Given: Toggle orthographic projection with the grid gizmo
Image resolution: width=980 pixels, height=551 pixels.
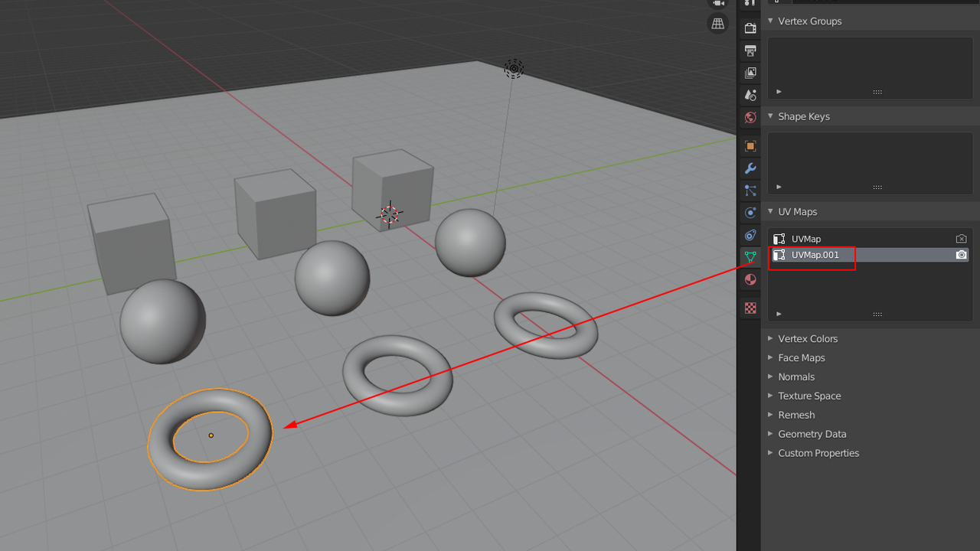Looking at the screenshot, I should pyautogui.click(x=717, y=24).
